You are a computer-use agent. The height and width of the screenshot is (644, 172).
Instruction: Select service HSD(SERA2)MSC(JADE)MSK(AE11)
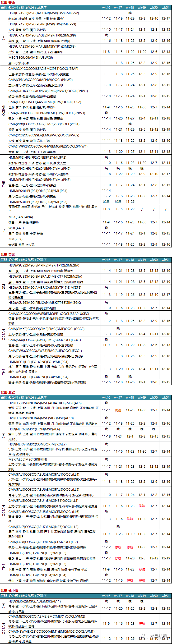pos(35,601)
